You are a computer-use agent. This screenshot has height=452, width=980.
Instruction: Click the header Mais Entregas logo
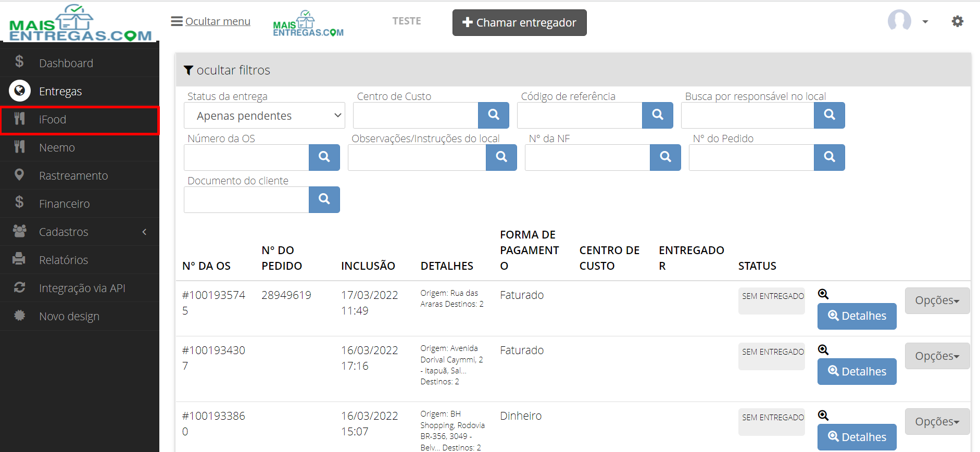(308, 23)
